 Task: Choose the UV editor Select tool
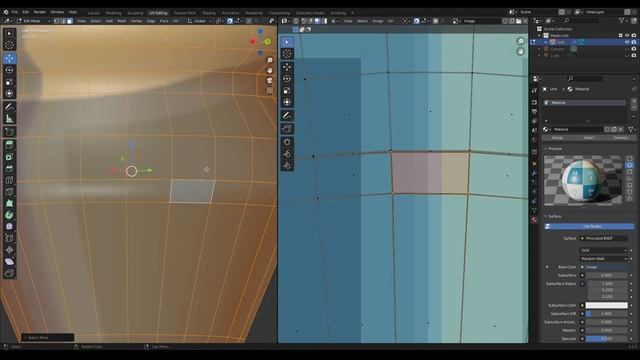287,42
